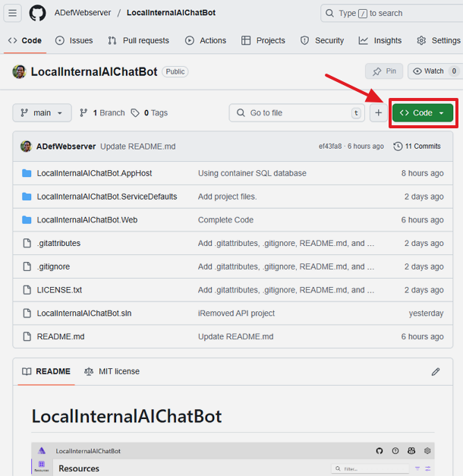
Task: Click the folder icon for LocalInternalAIChatBot.ServiceDefaults
Action: pos(27,197)
